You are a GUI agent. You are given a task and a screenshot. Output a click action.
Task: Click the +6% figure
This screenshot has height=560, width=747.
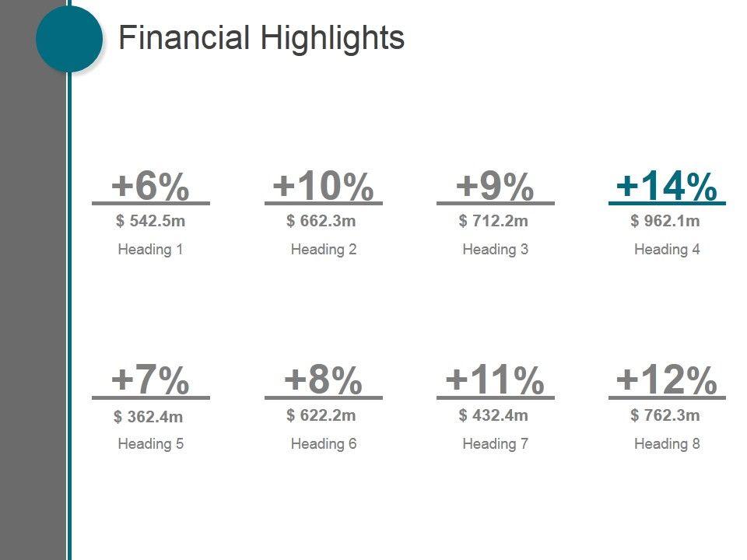150,187
